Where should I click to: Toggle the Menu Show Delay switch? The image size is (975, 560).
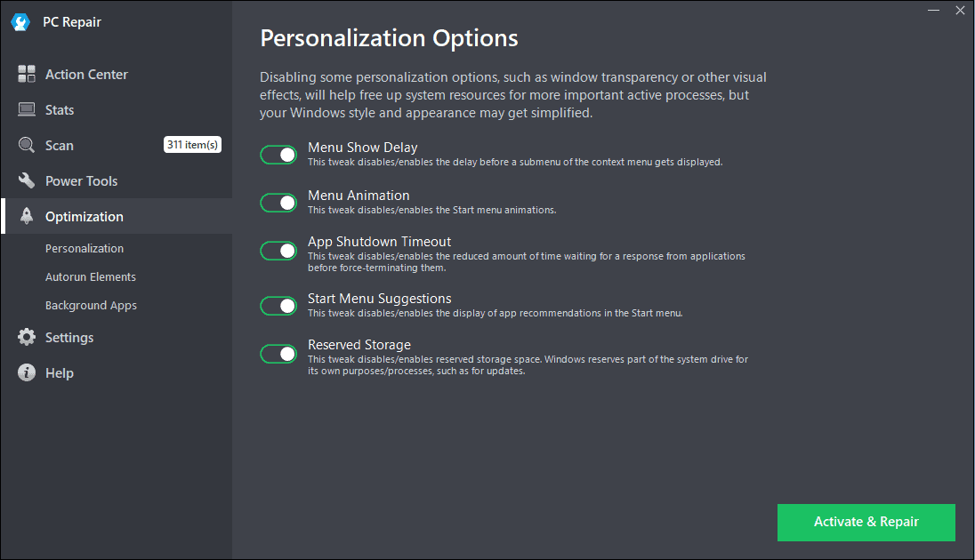point(278,155)
